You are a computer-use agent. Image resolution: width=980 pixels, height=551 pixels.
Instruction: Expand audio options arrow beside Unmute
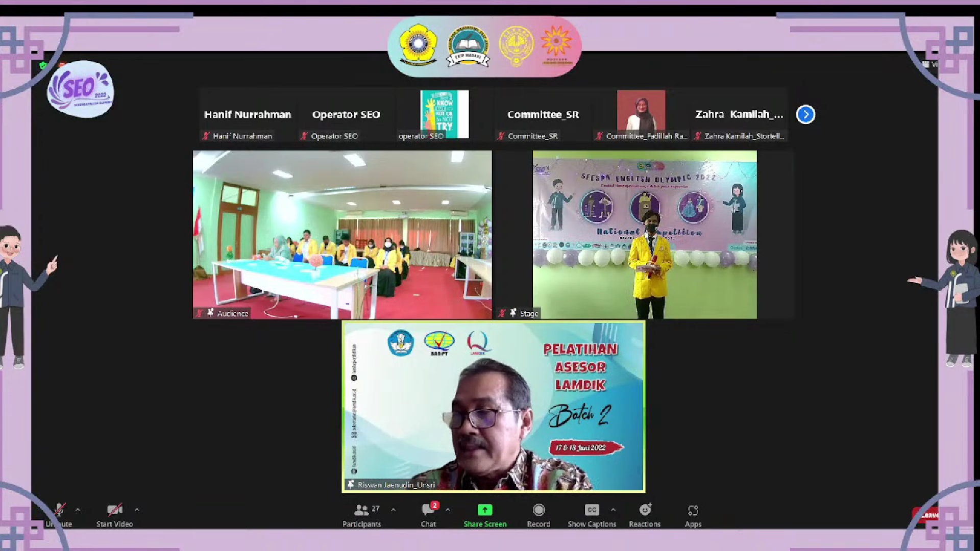click(78, 510)
